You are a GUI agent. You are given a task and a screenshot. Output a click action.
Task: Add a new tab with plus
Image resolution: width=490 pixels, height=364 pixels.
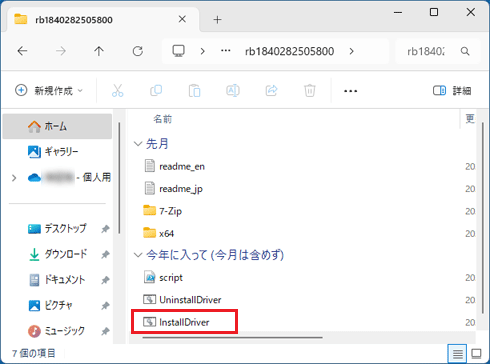tap(217, 20)
